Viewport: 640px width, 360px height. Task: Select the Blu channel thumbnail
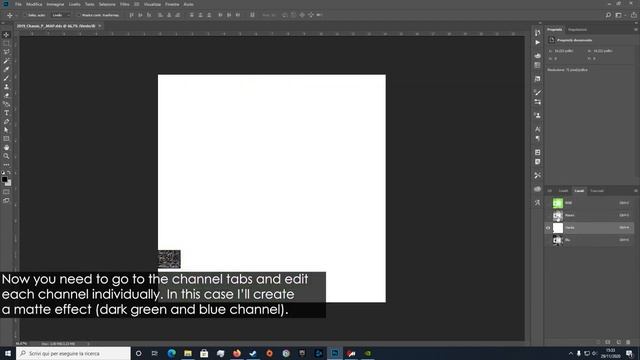tap(558, 240)
